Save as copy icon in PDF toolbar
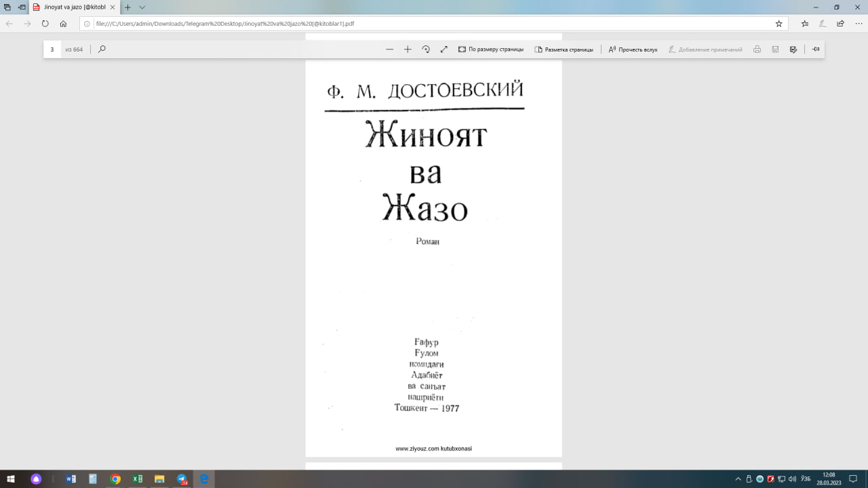868x488 pixels. click(793, 49)
